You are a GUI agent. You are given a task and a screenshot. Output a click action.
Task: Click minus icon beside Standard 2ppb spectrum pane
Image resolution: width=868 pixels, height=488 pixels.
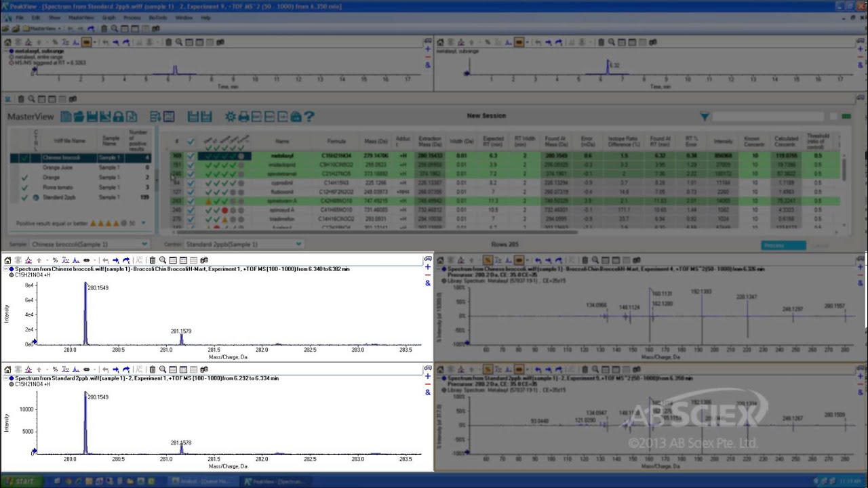pyautogui.click(x=428, y=384)
